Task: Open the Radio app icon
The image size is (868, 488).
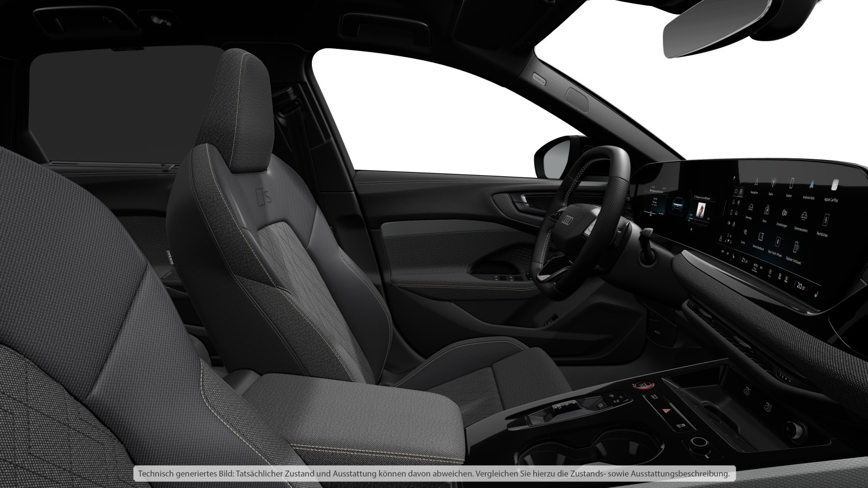Action: coord(773,183)
